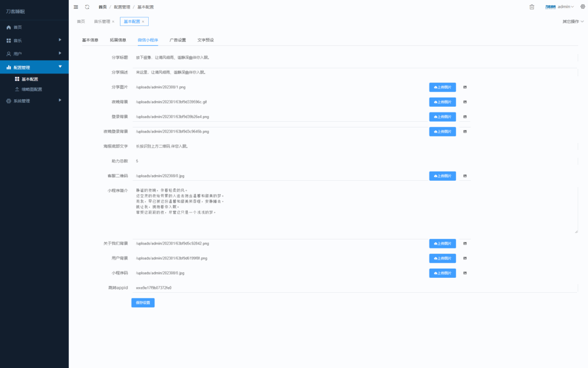The height and width of the screenshot is (368, 588).
Task: Expand the 系统管理 sidebar menu
Action: [x=34, y=100]
